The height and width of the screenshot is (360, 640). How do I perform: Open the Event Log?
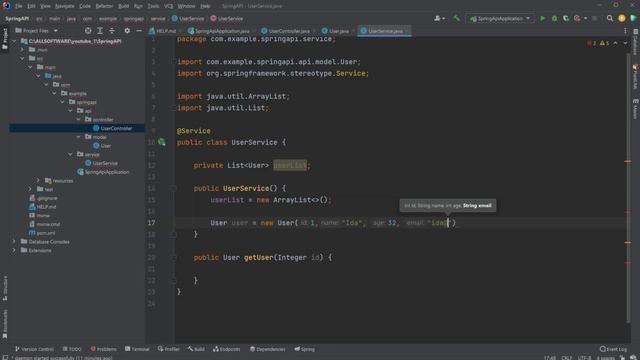[613, 349]
